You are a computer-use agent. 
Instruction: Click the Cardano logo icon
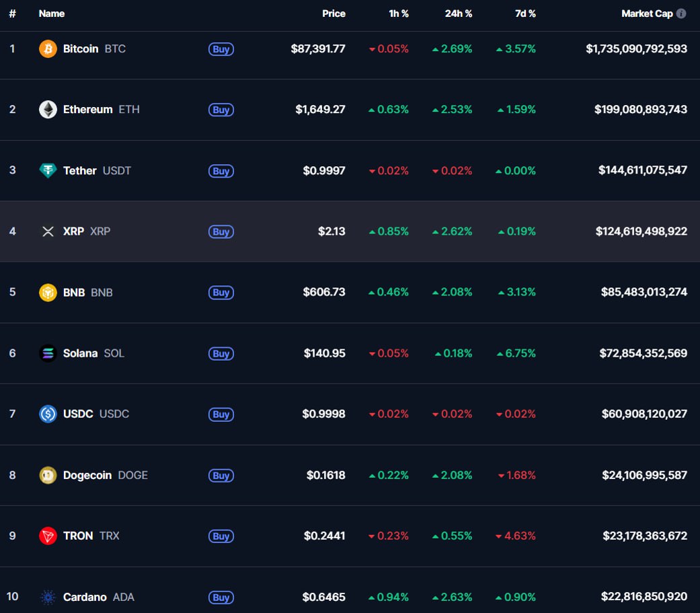(48, 598)
